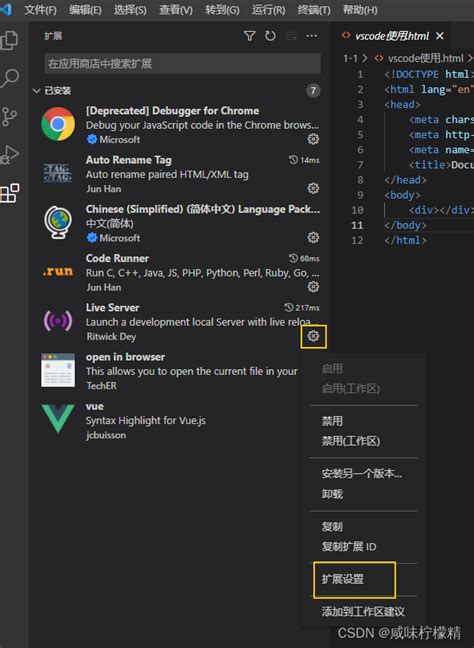Select the [Deprecated] Debugger for Chrome title
The width and height of the screenshot is (474, 648).
click(172, 111)
